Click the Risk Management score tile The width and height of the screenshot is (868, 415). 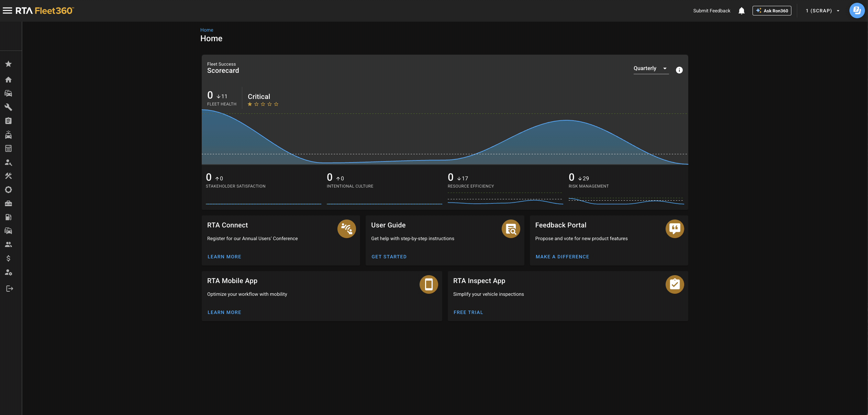tap(626, 188)
